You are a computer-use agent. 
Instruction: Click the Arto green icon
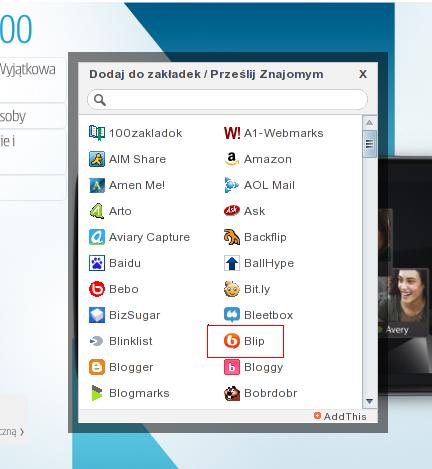97,211
